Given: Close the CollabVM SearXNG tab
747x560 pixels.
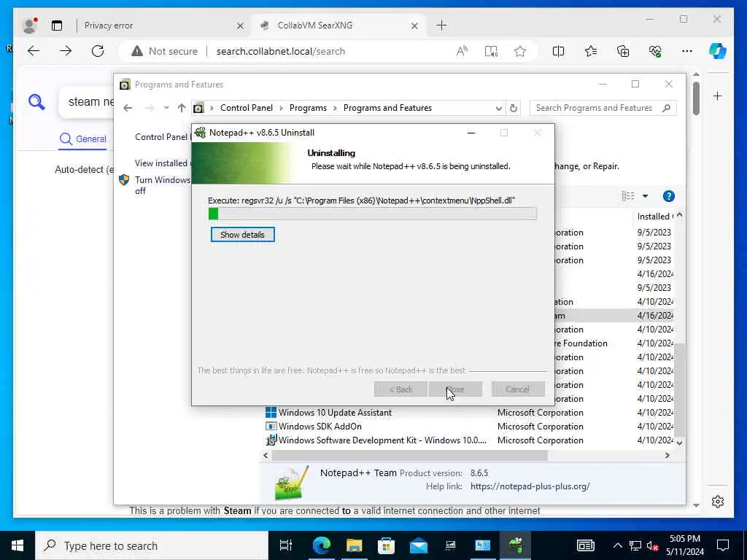Looking at the screenshot, I should pyautogui.click(x=414, y=26).
